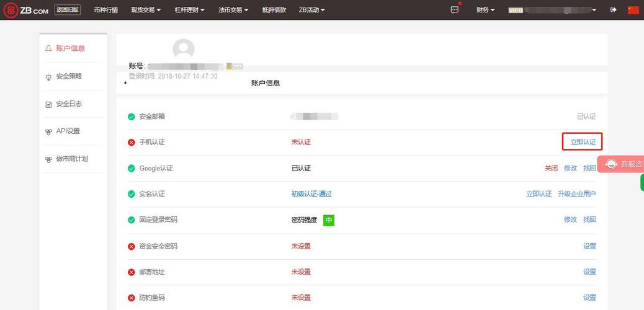Click 立即认证 for phone verification
This screenshot has width=644, height=310.
[x=583, y=142]
